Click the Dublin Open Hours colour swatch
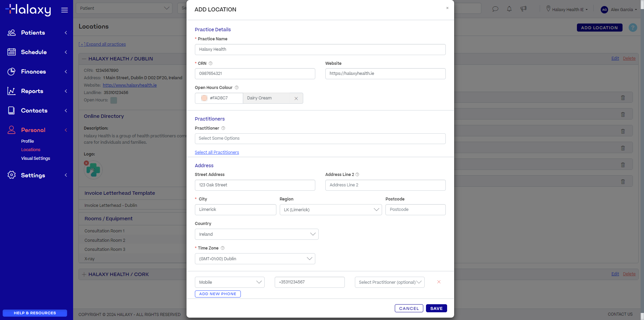 [114, 100]
